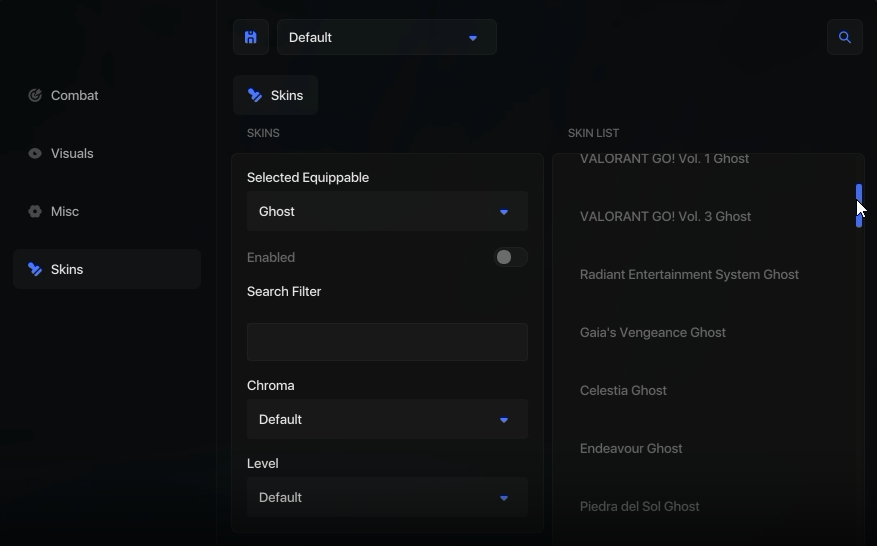Focus the Search Filter input field
The height and width of the screenshot is (546, 877).
(x=387, y=342)
